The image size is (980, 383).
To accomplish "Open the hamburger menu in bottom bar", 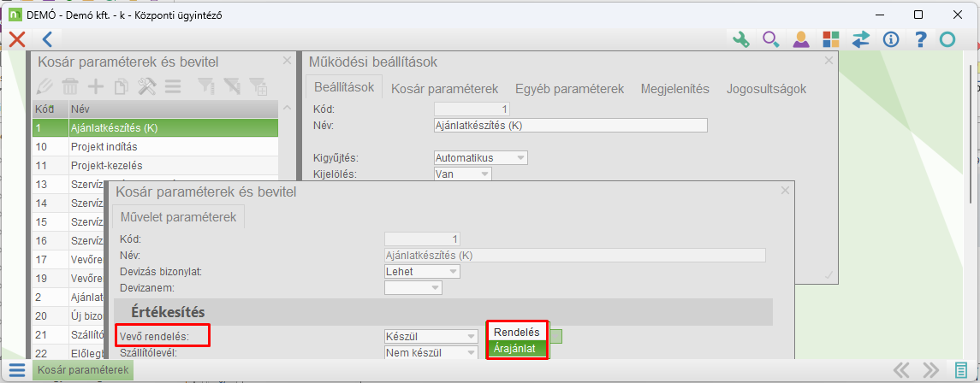I will 17,370.
